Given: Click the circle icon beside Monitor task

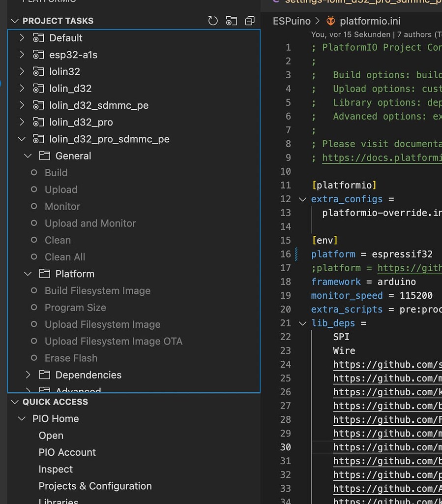Looking at the screenshot, I should pos(34,206).
